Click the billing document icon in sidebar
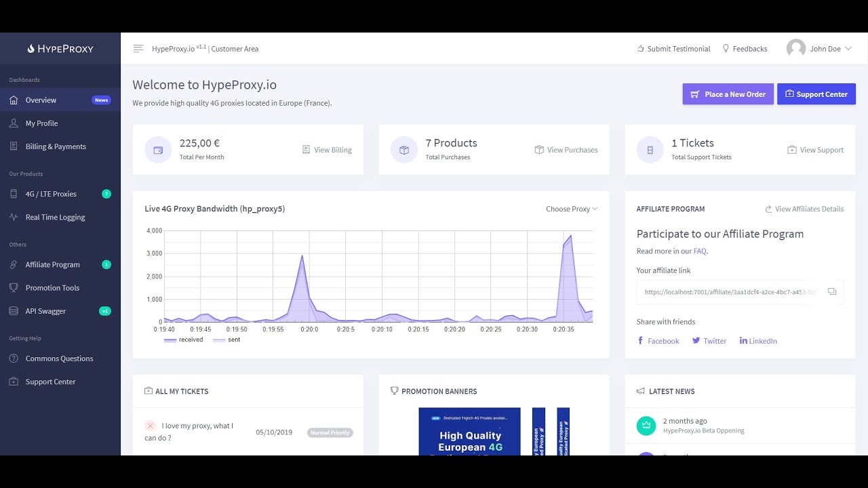The height and width of the screenshot is (488, 868). pyautogui.click(x=14, y=146)
